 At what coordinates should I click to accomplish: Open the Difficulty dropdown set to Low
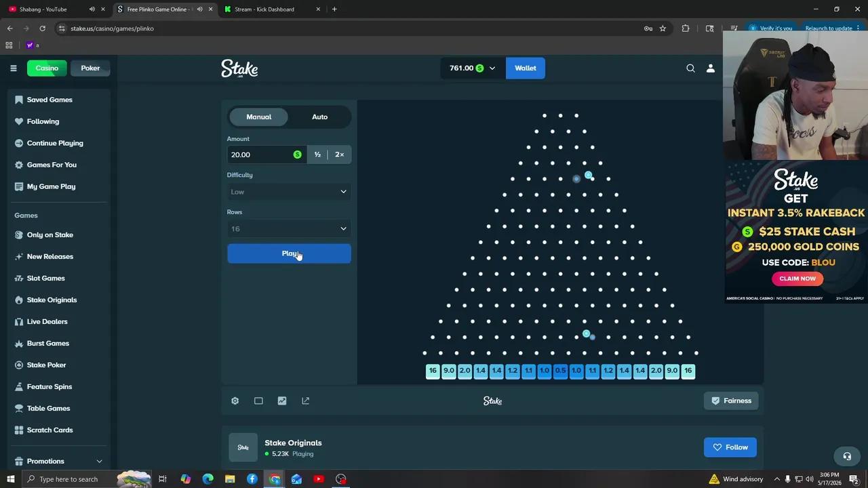coord(289,192)
